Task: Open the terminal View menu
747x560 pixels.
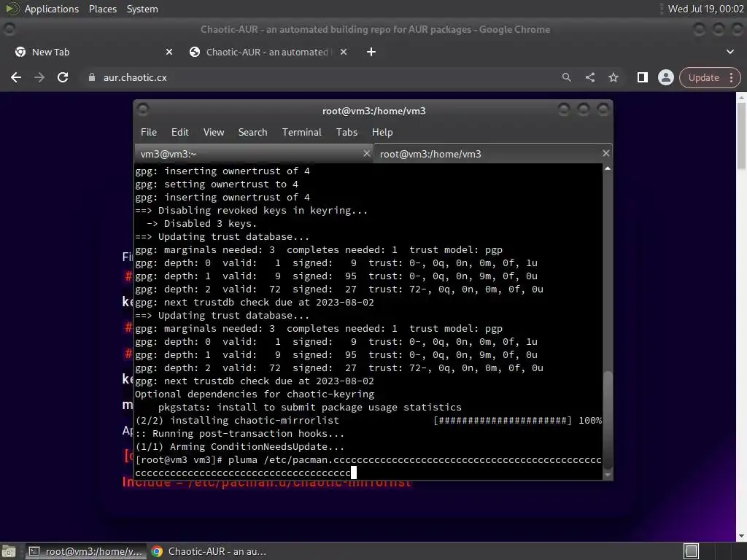Action: 214,133
